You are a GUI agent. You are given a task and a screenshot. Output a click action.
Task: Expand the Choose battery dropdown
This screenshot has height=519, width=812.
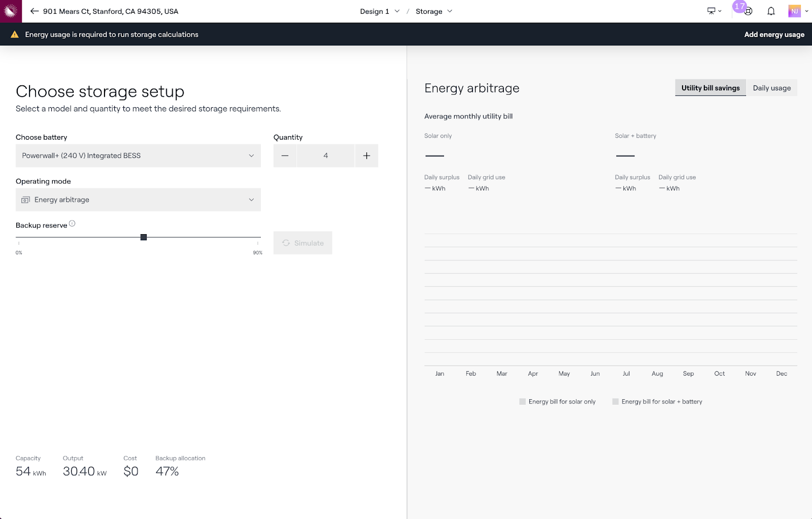click(138, 156)
